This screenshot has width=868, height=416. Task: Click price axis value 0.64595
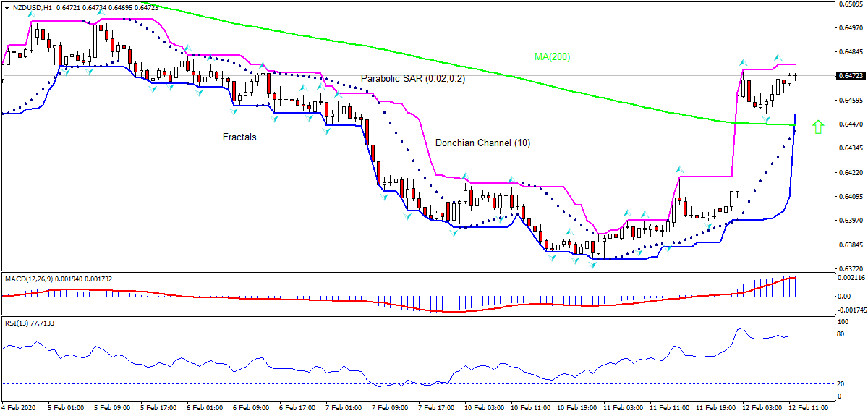click(x=851, y=101)
